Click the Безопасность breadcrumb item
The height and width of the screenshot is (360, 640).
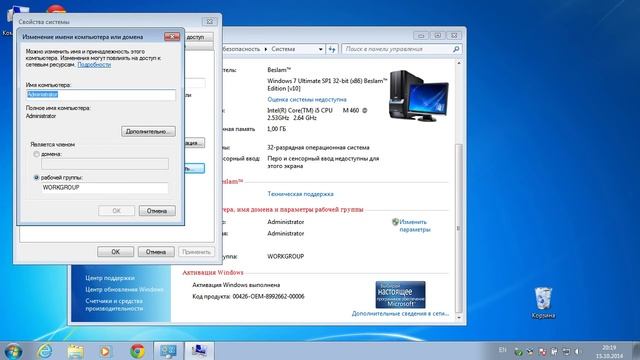[x=241, y=49]
